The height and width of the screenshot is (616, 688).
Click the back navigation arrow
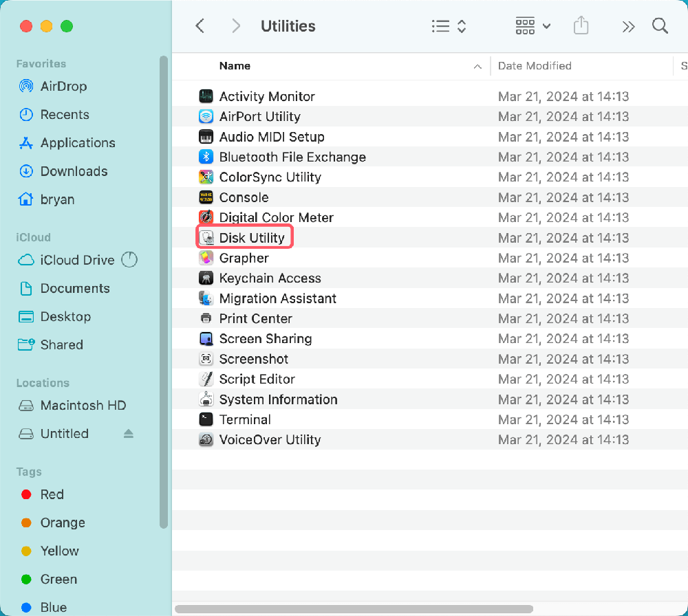[x=200, y=25]
